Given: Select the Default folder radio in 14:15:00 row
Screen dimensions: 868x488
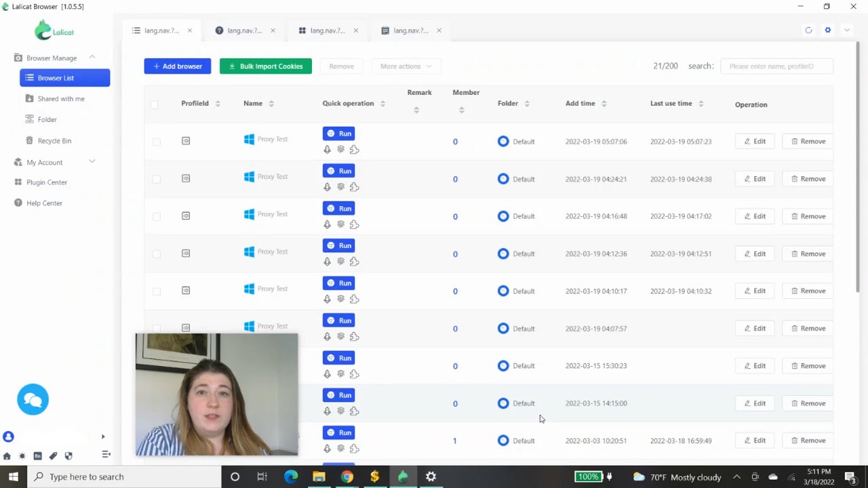Looking at the screenshot, I should tap(503, 403).
